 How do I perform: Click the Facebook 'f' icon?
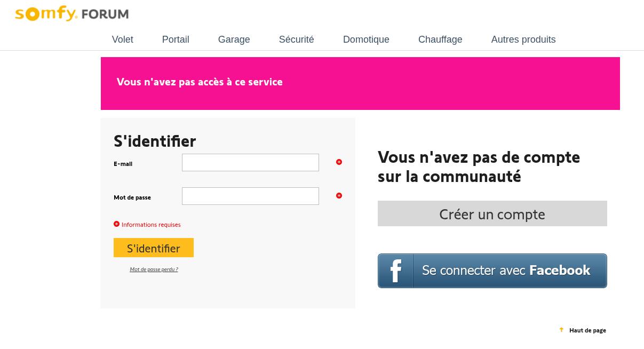396,271
